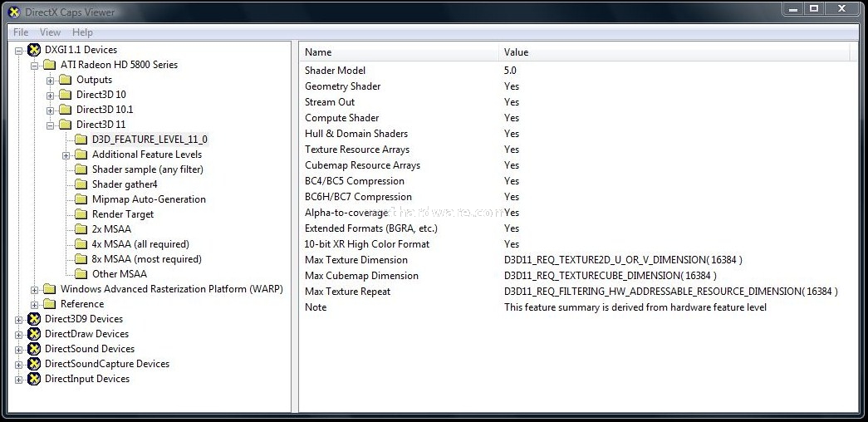Open the View menu

coord(51,32)
